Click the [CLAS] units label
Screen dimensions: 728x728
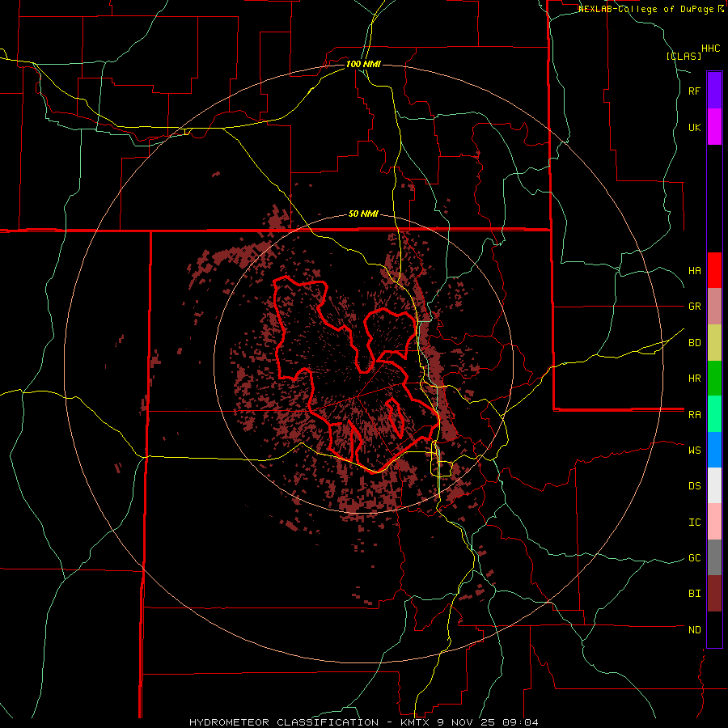tap(684, 56)
